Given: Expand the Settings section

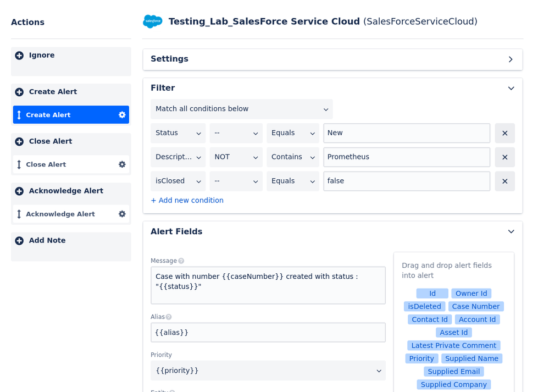Looking at the screenshot, I should click(x=511, y=59).
